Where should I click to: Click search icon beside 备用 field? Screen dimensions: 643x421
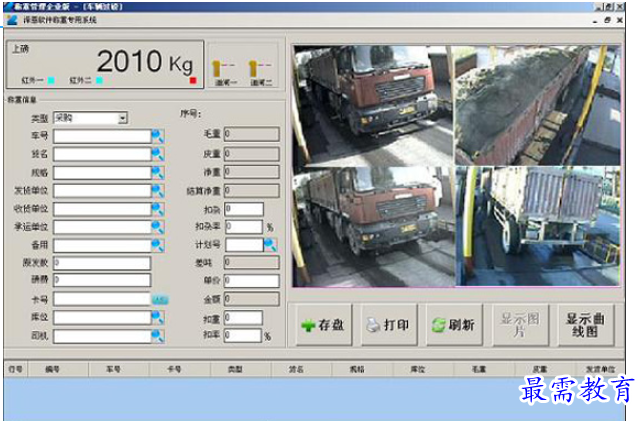click(158, 245)
